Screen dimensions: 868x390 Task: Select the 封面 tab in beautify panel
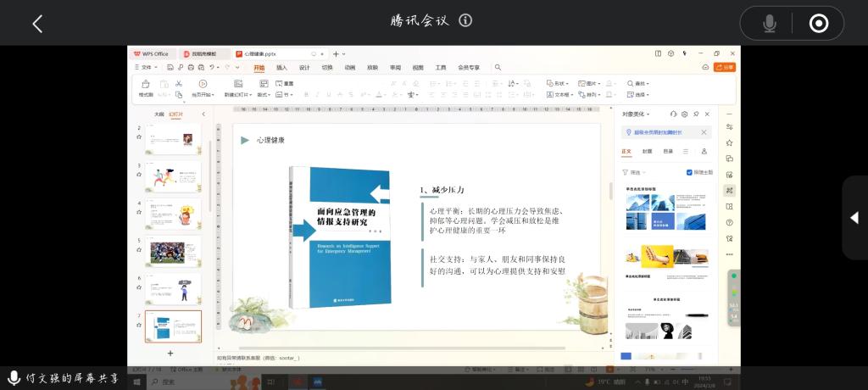[x=647, y=152]
